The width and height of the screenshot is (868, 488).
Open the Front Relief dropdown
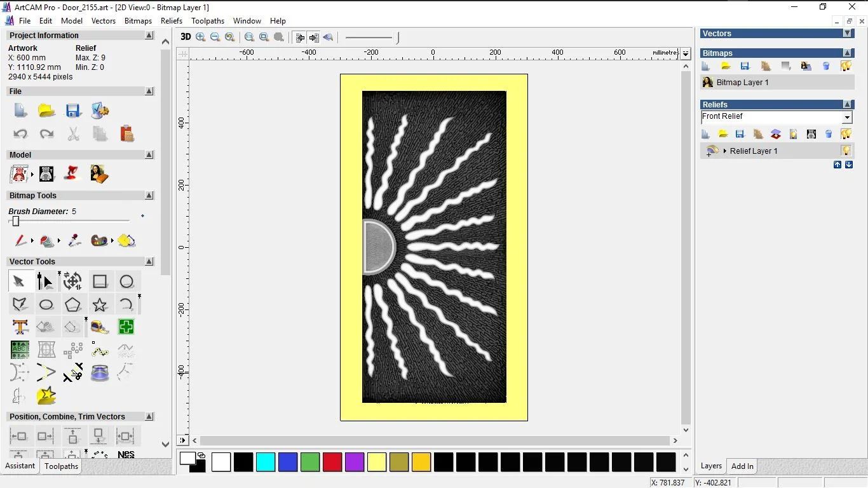click(846, 118)
